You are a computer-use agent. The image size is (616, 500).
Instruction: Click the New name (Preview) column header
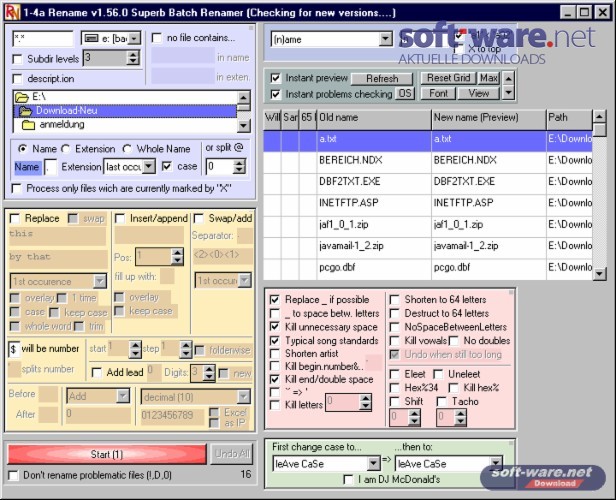pos(489,118)
